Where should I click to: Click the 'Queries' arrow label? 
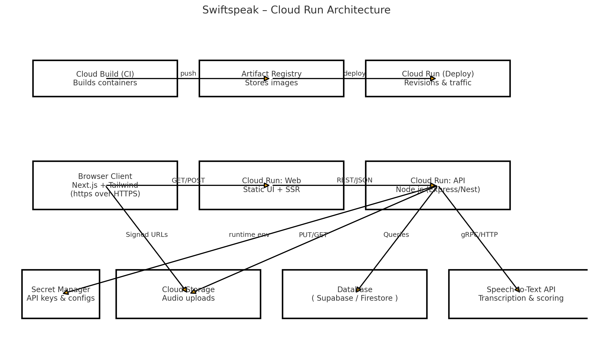tap(396, 235)
